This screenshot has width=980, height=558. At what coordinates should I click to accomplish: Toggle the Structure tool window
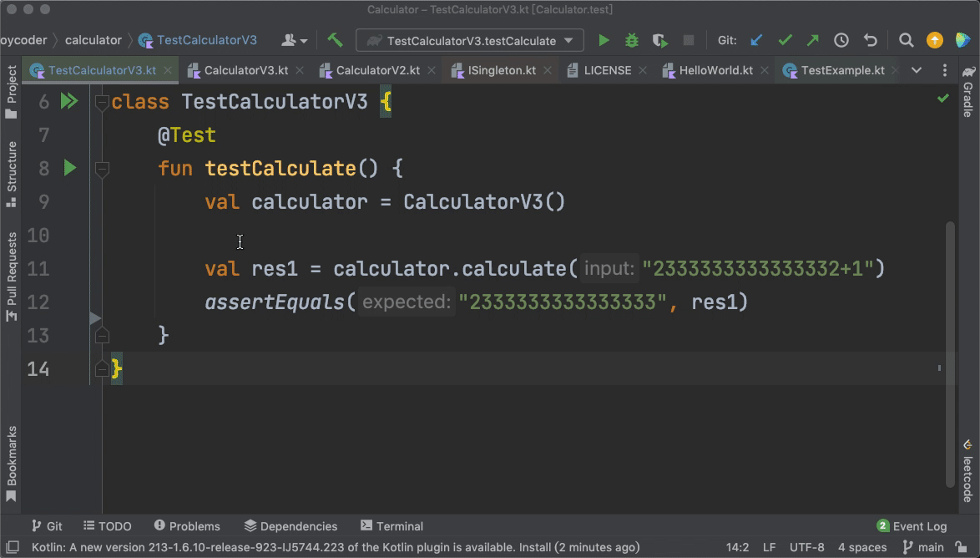(12, 171)
